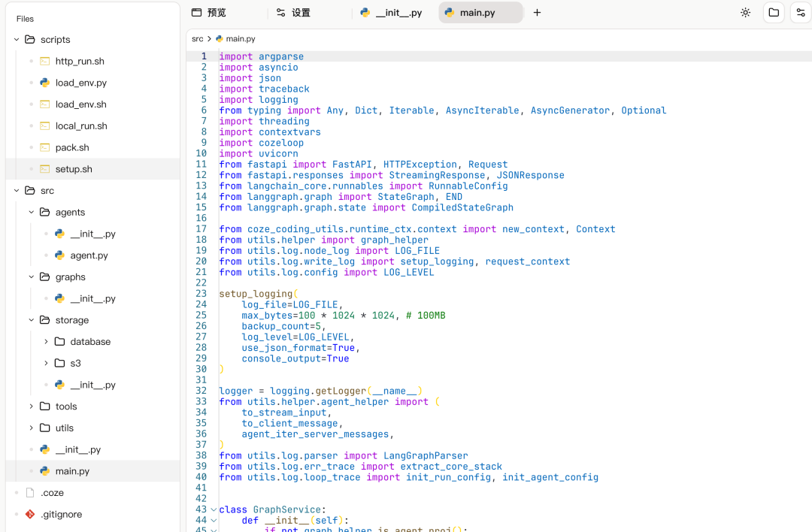
Task: Click the folder icon in top-right toolbar
Action: click(773, 13)
